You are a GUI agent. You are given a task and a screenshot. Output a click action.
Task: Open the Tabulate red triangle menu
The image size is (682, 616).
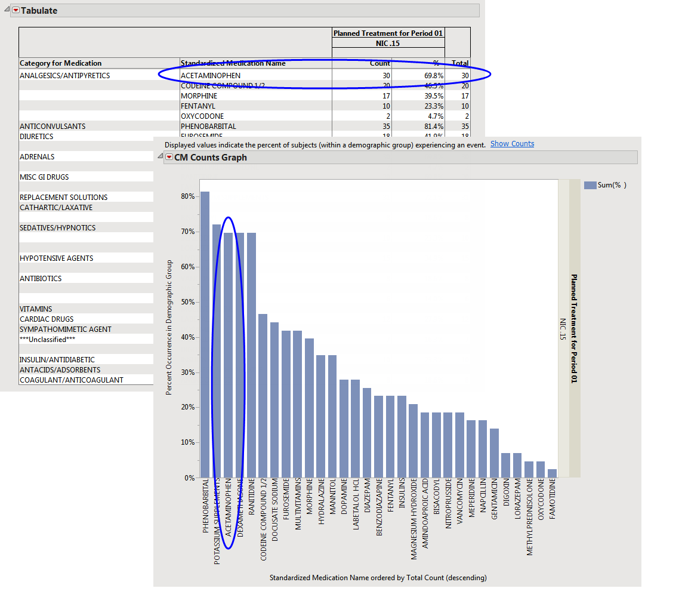point(16,11)
